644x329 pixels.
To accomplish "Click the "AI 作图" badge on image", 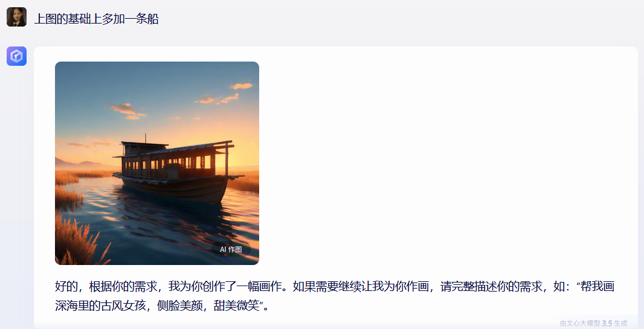I will click(x=231, y=249).
